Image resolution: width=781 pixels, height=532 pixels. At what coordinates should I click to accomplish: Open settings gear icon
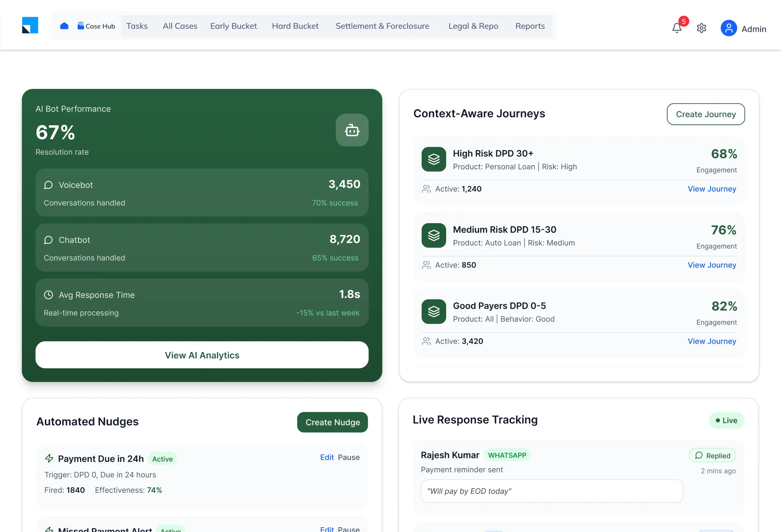(701, 28)
